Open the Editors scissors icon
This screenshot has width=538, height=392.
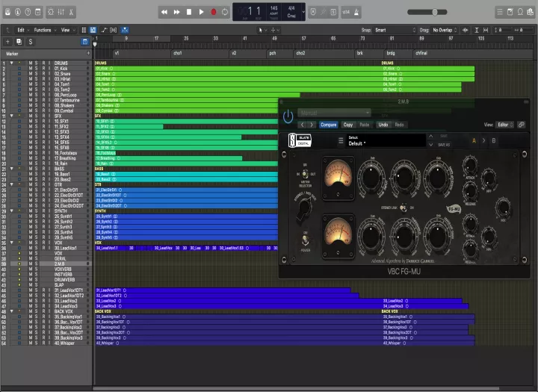click(71, 12)
